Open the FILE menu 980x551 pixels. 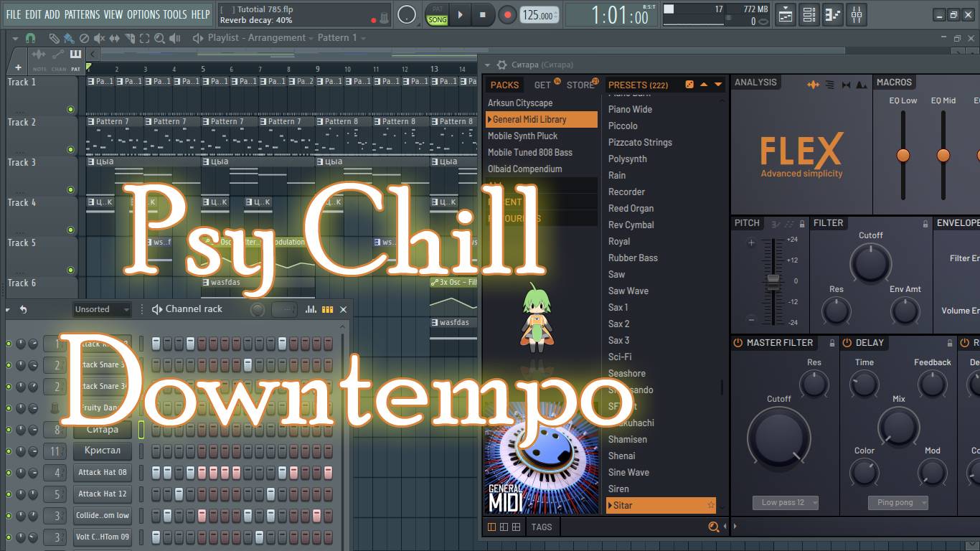tap(14, 14)
